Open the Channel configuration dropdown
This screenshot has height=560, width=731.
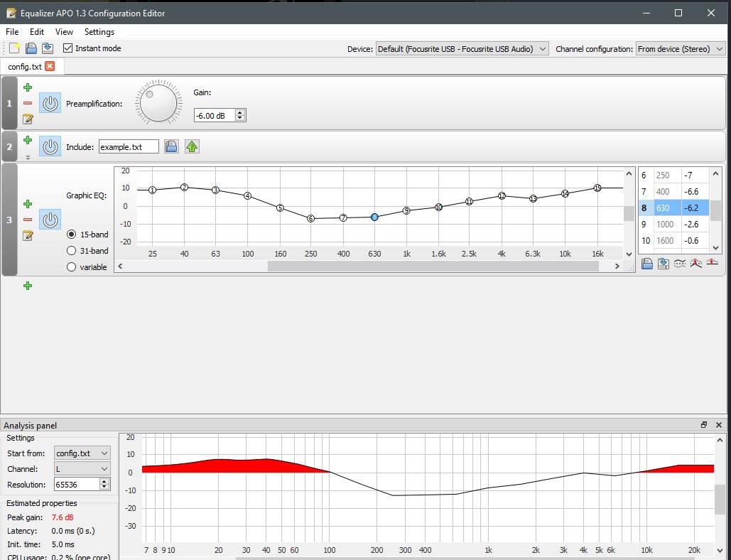click(680, 48)
